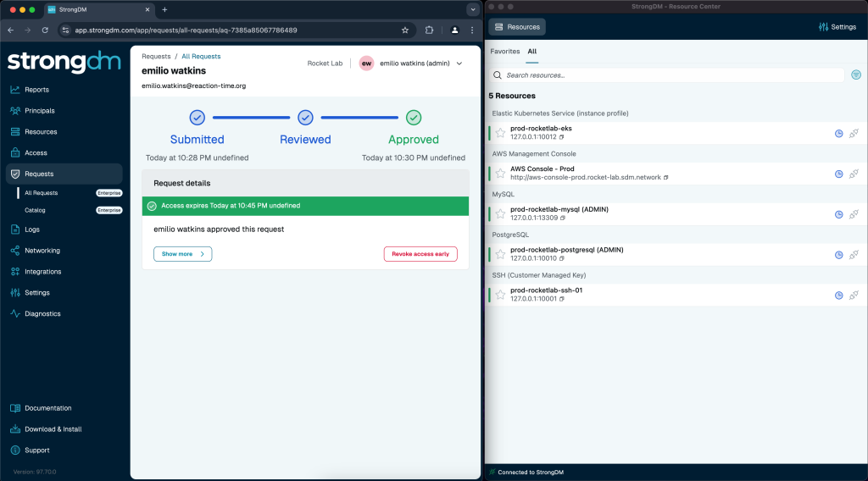
Task: Open the All Requests breadcrumb link
Action: [x=201, y=56]
